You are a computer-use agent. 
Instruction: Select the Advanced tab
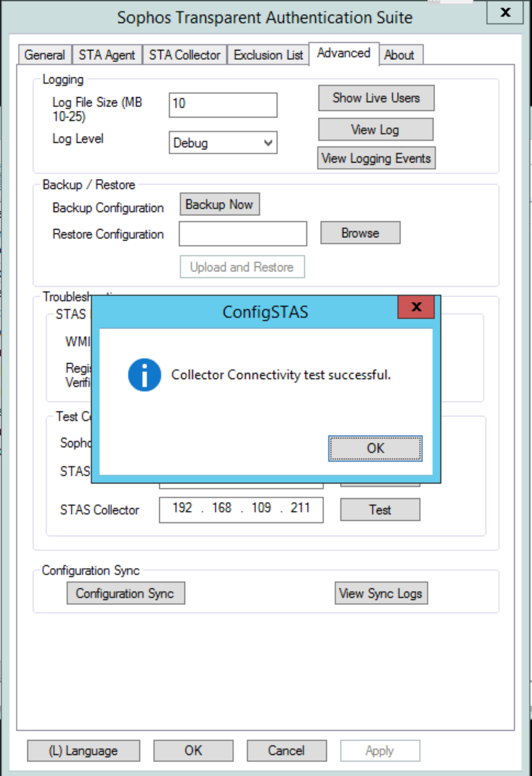[344, 54]
